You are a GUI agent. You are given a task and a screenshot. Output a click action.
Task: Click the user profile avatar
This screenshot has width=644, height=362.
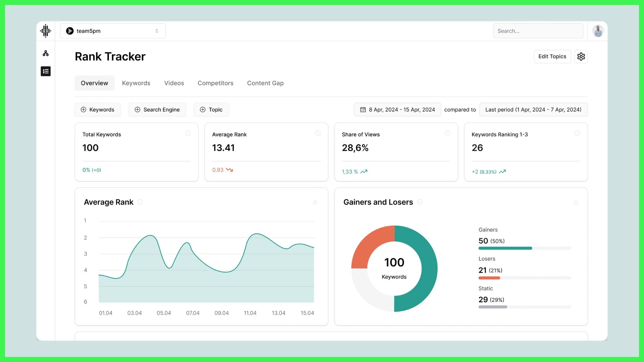point(598,31)
